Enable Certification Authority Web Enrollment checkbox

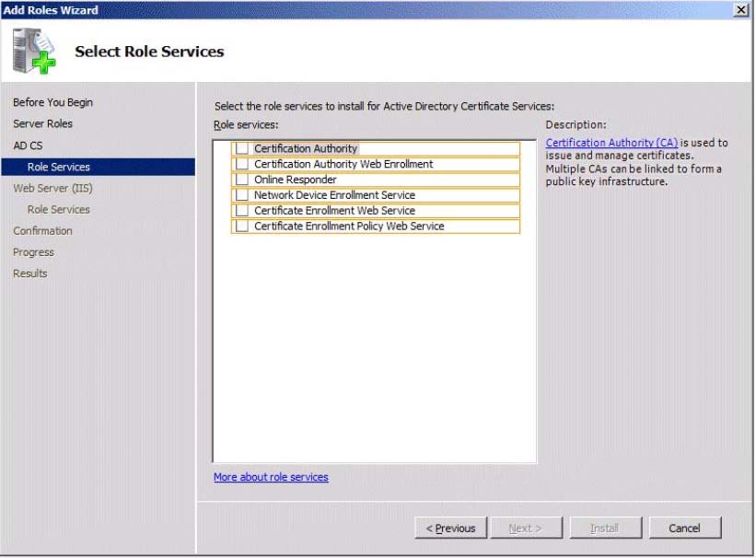pyautogui.click(x=242, y=164)
